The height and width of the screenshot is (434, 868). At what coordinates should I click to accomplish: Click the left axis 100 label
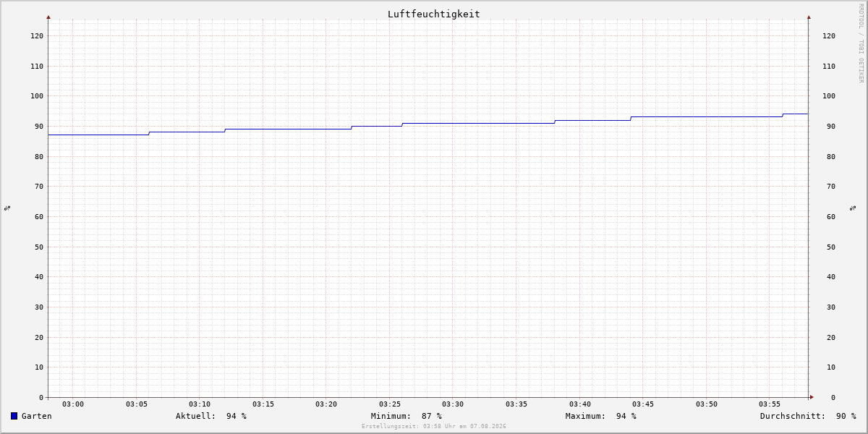[x=37, y=96]
